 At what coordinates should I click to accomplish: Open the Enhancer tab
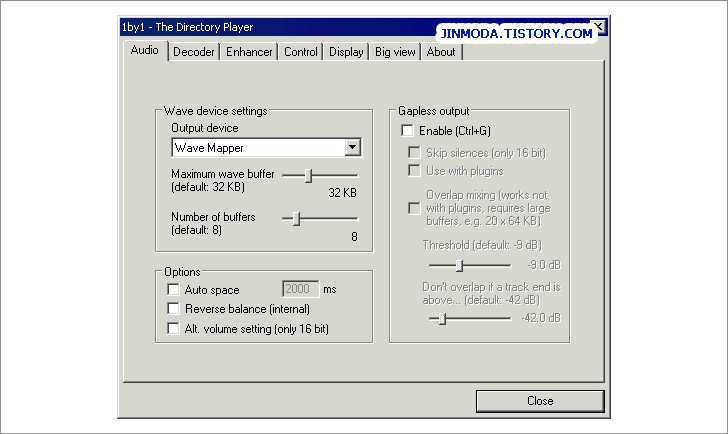[x=249, y=52]
